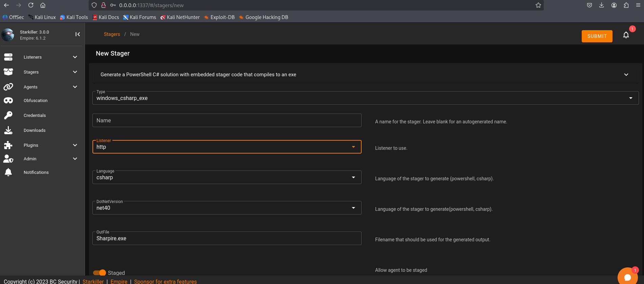This screenshot has width=644, height=284.
Task: Open the Kali Linux bookmark
Action: 42,17
